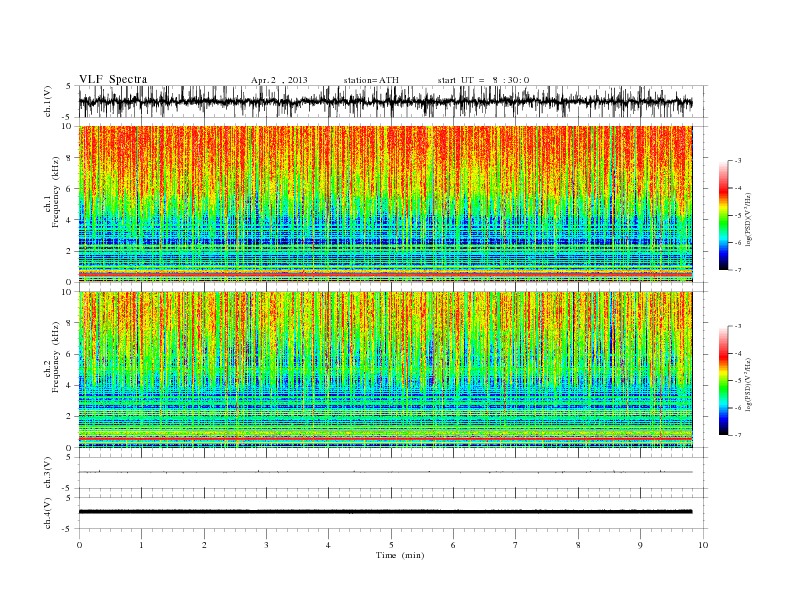Select the date text 'Apr. 2 , 2013'
This screenshot has width=792, height=612.
pos(279,80)
